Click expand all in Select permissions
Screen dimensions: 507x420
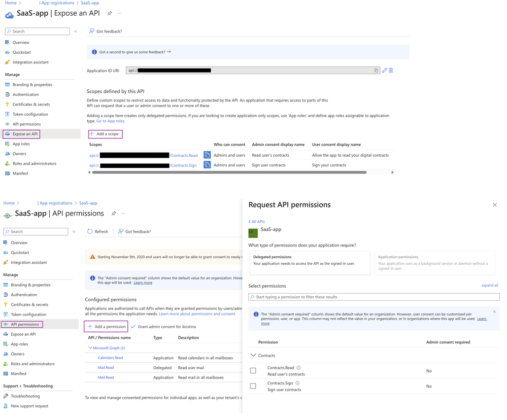(490, 285)
